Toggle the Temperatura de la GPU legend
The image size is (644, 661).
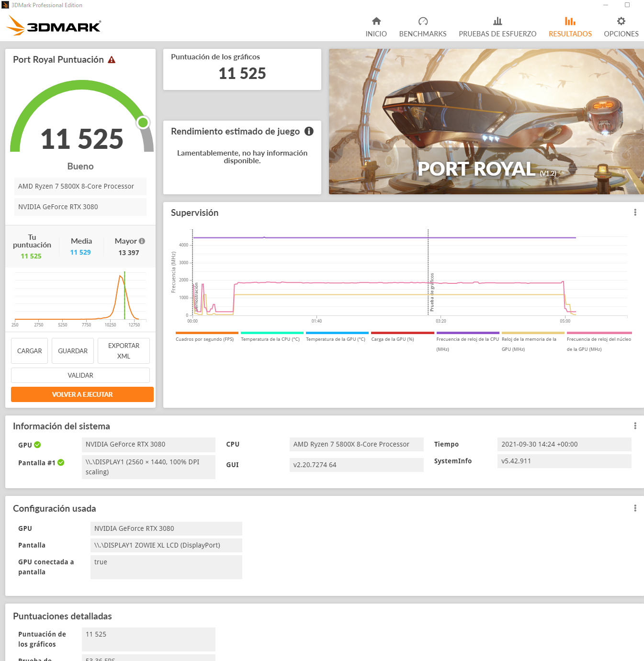337,337
